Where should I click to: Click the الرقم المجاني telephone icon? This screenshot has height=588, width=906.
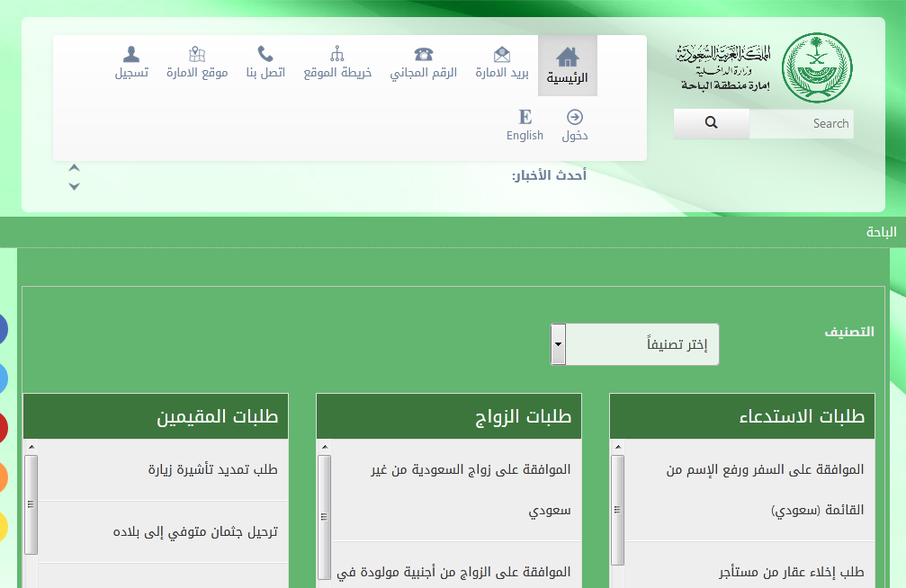point(424,54)
